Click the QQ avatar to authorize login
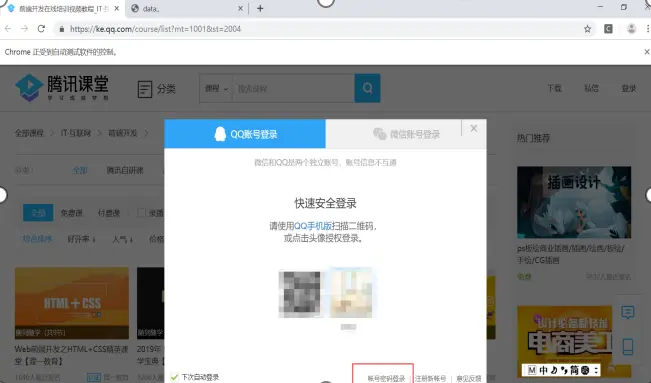 click(351, 292)
